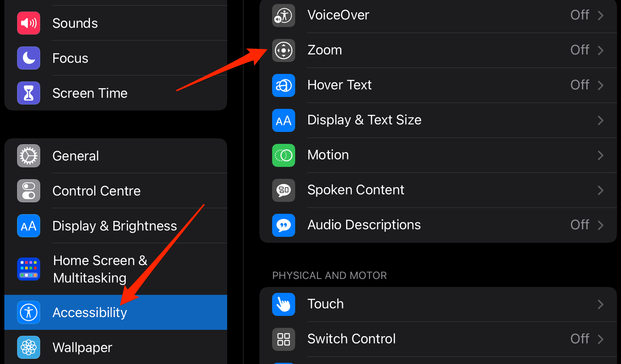Tap the red Sounds speaker icon

(29, 23)
